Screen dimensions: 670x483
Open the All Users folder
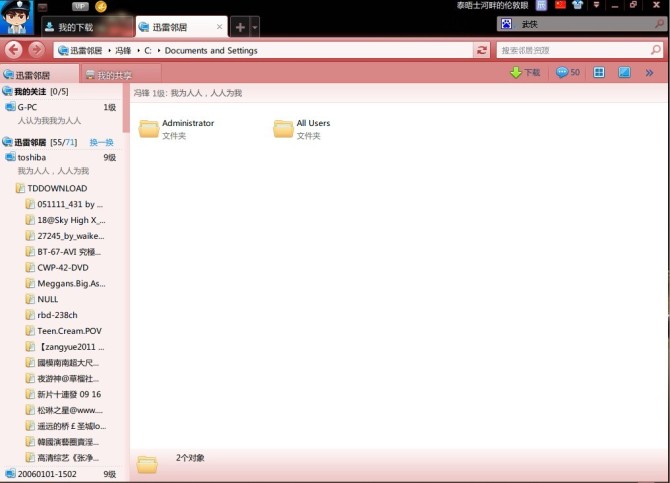[302, 129]
